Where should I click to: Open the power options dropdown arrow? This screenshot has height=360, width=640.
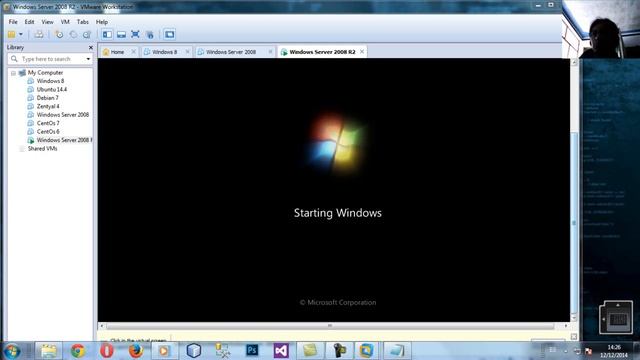[21, 35]
